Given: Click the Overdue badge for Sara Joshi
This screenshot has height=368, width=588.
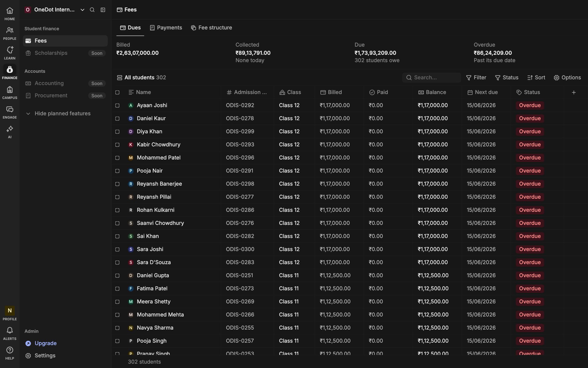Looking at the screenshot, I should (530, 249).
